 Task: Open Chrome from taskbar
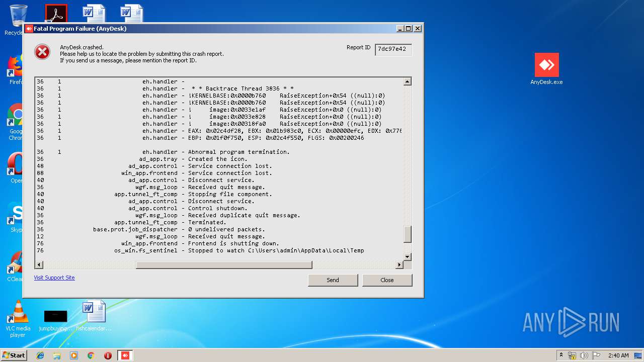[x=91, y=355]
